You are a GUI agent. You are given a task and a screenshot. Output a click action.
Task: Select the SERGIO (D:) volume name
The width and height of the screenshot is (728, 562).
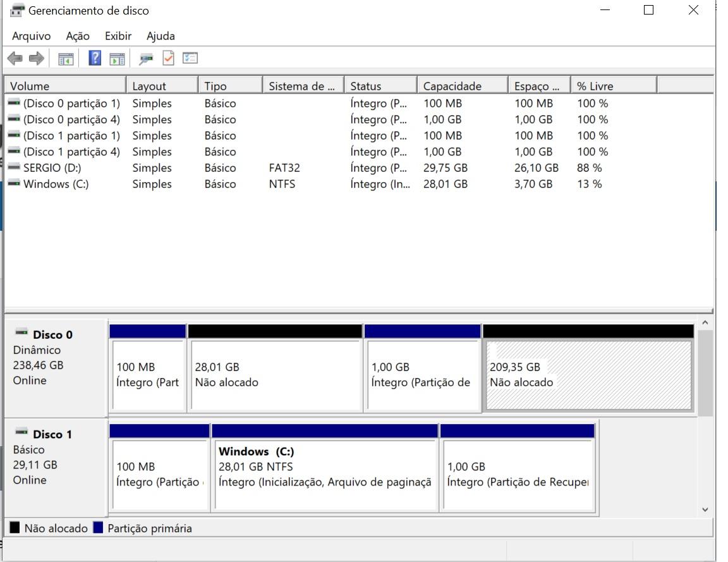[x=52, y=168]
